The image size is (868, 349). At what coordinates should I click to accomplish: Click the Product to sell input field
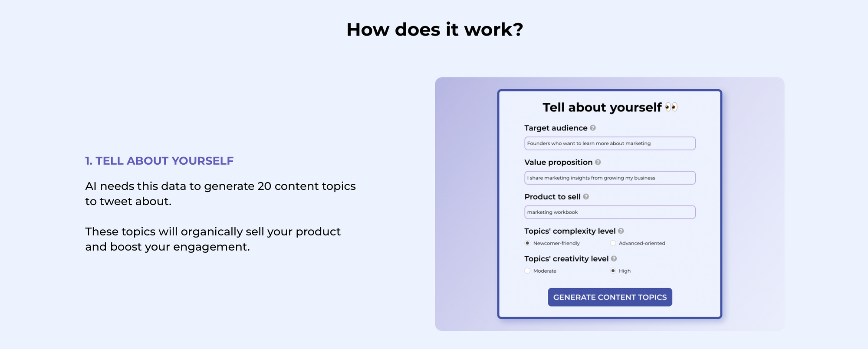(x=610, y=212)
